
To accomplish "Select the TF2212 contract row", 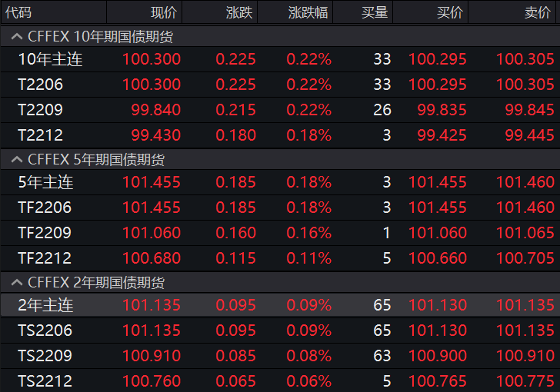I will [45, 258].
